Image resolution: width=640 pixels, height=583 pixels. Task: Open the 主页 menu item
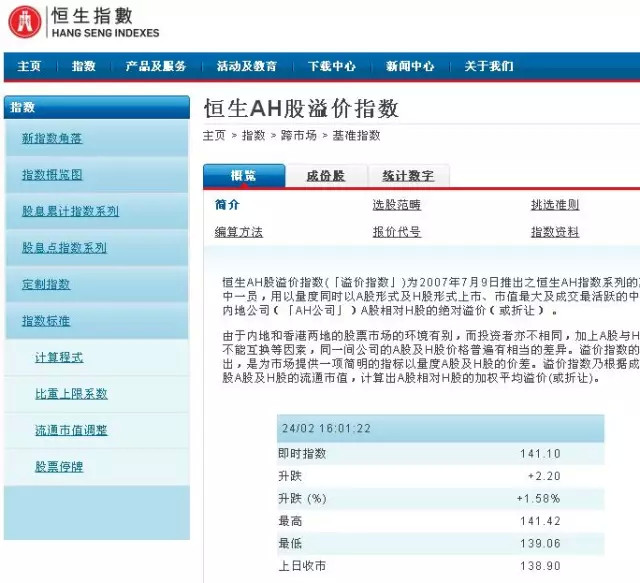point(29,66)
